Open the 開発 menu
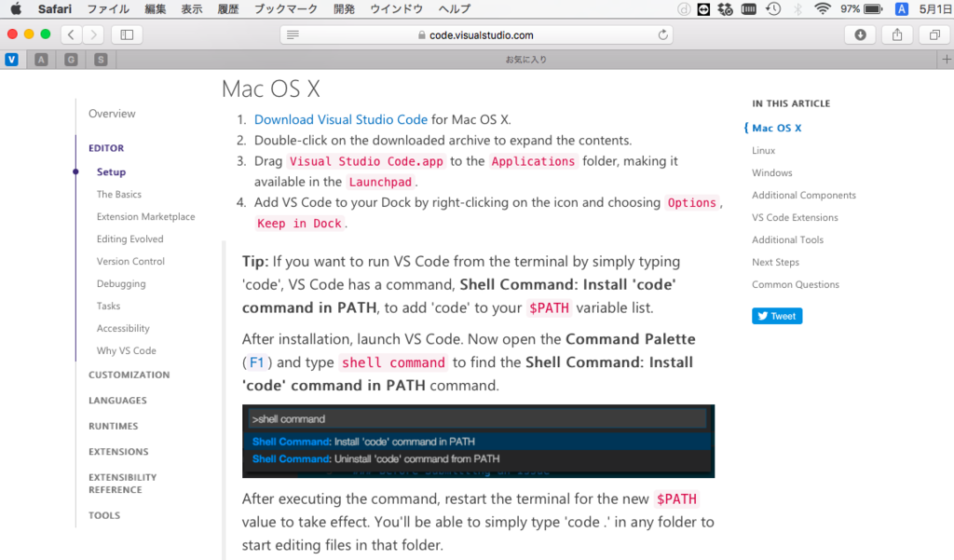Image resolution: width=954 pixels, height=560 pixels. click(x=345, y=8)
